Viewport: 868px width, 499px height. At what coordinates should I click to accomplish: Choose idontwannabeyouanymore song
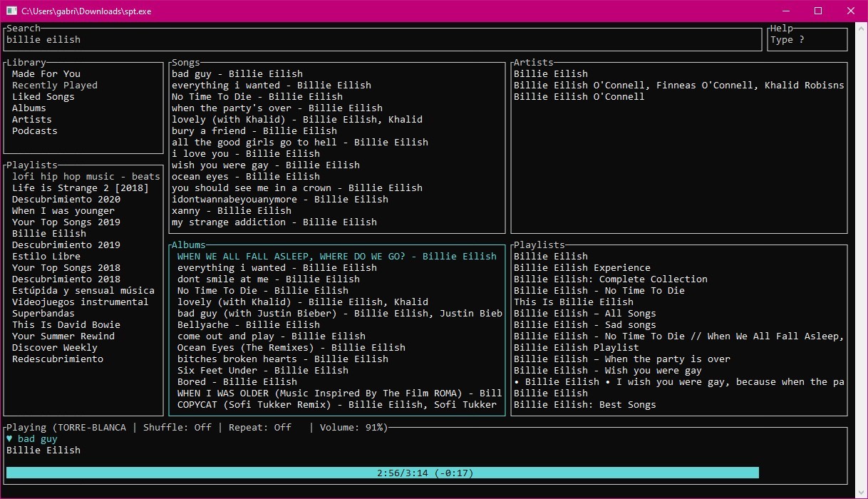[x=280, y=200]
